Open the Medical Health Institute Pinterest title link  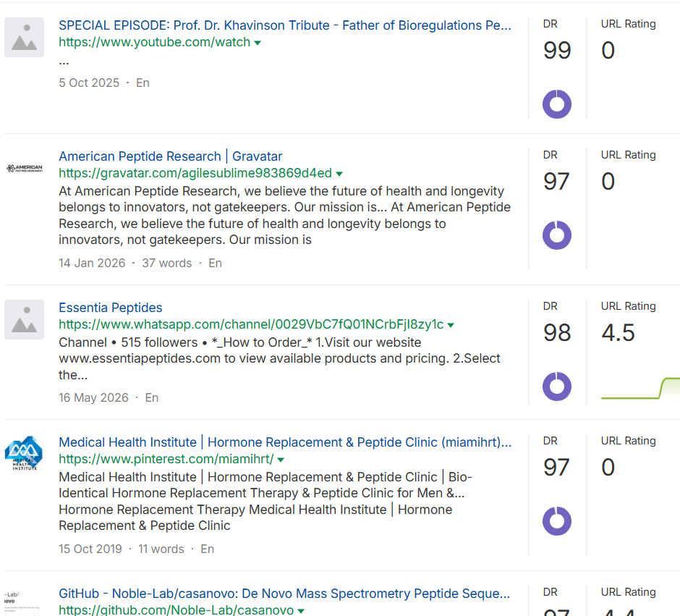point(285,442)
